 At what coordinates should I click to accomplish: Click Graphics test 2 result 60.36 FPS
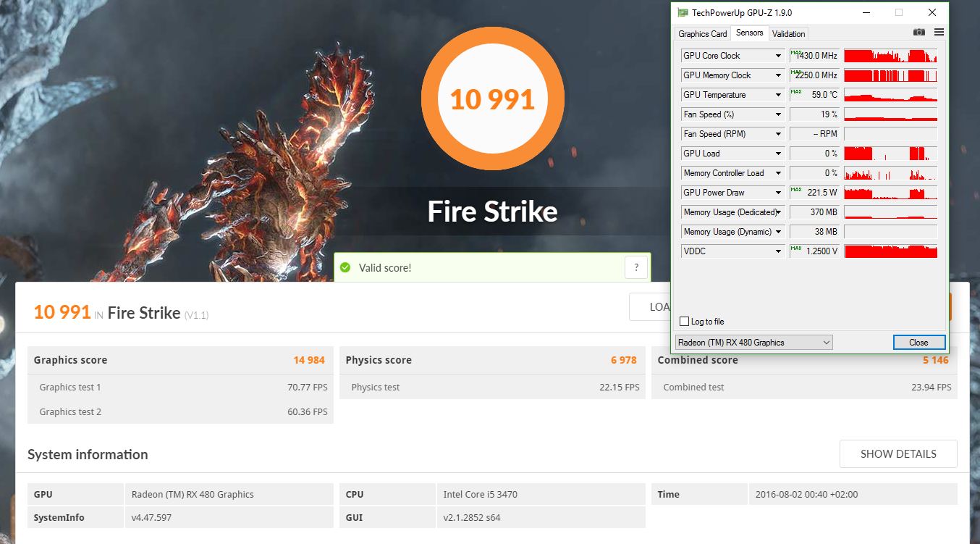tap(308, 412)
